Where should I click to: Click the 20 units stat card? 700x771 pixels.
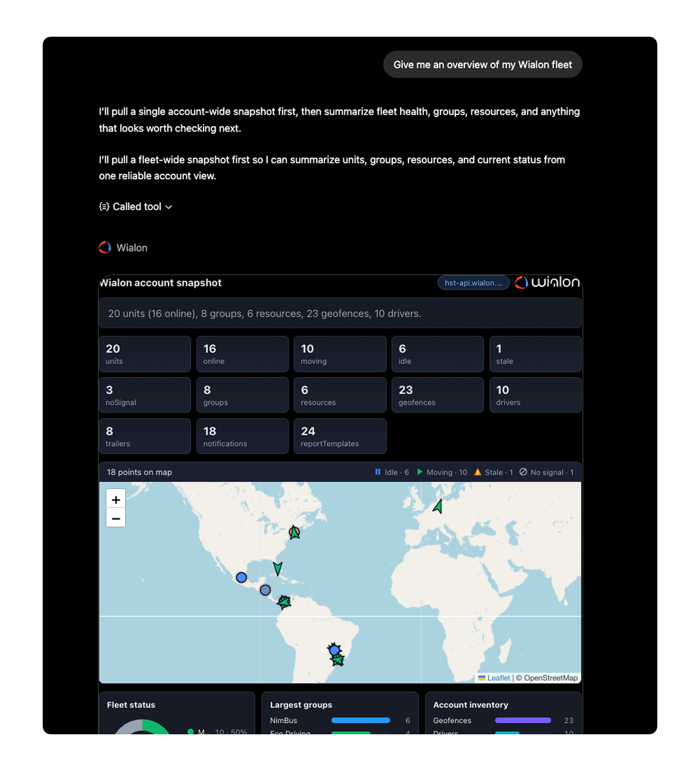click(x=145, y=354)
